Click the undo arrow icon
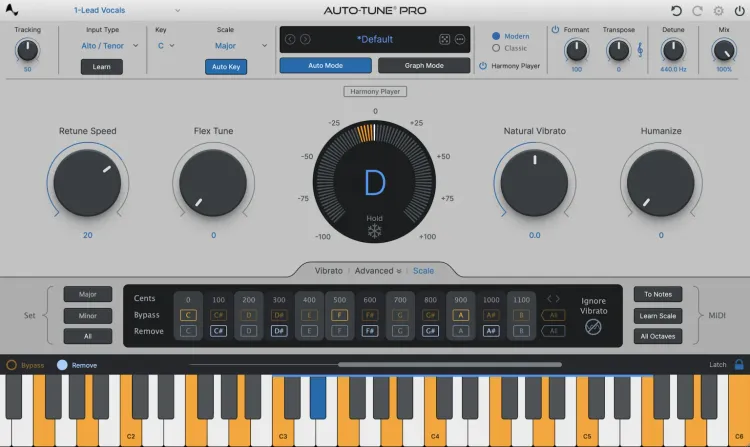750x447 pixels. coord(676,11)
